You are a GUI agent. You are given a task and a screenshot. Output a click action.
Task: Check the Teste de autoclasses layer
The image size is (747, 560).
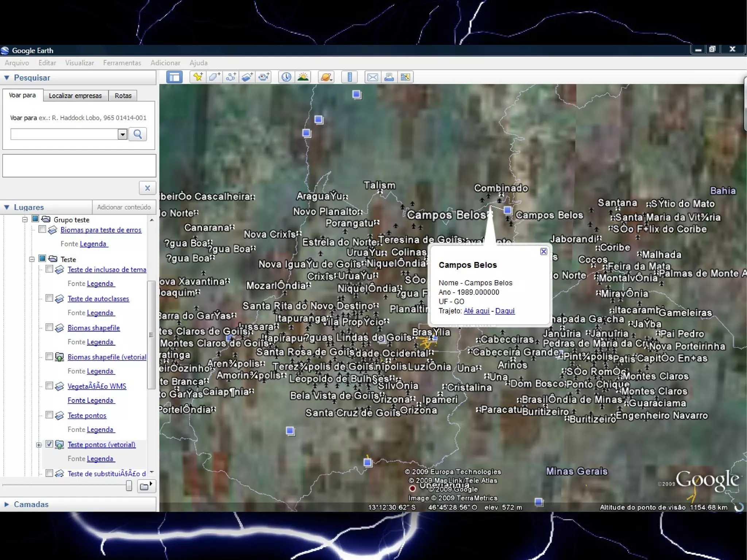[x=49, y=298]
